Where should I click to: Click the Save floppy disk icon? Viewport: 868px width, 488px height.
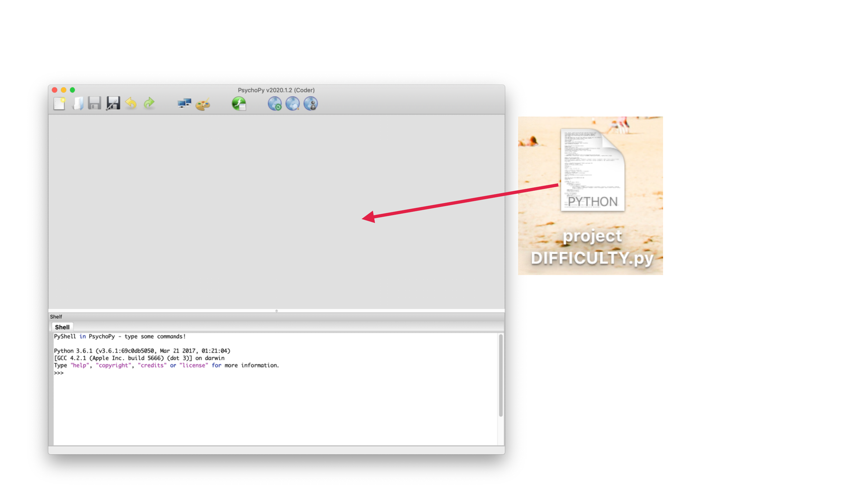(x=94, y=103)
